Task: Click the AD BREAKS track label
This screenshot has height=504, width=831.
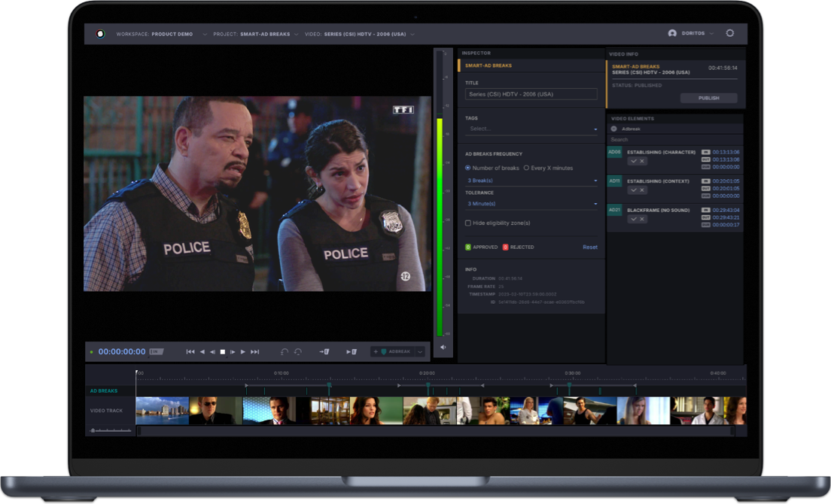Action: click(104, 391)
